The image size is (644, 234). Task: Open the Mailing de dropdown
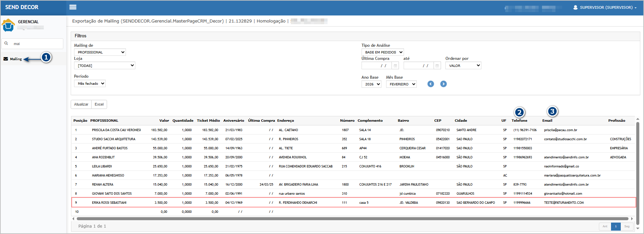100,52
